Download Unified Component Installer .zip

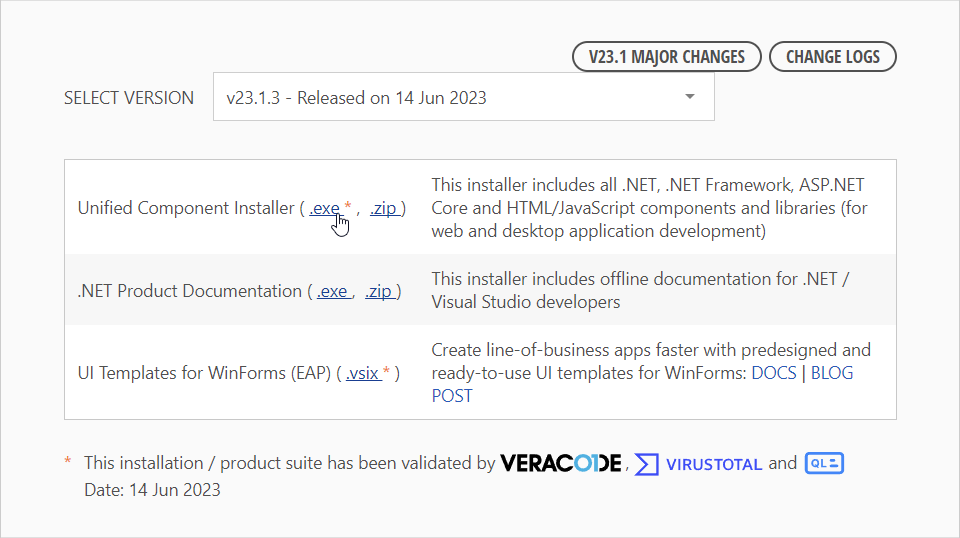pos(385,208)
